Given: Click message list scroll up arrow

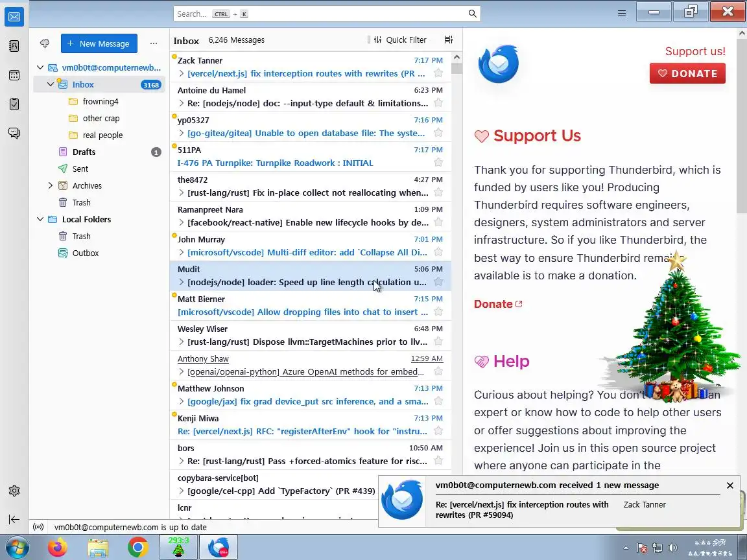Looking at the screenshot, I should (457, 57).
